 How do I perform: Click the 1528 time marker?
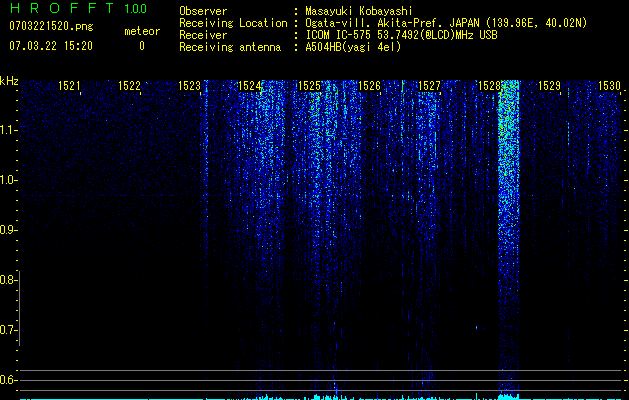point(489,85)
